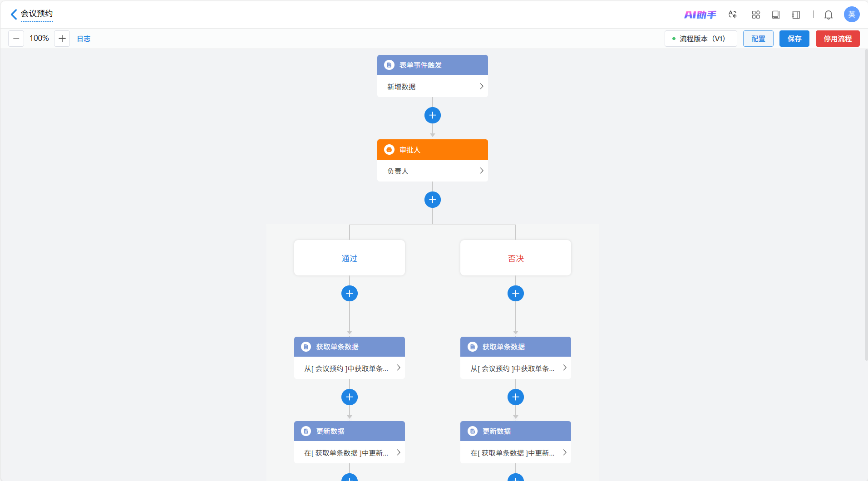Screen dimensions: 868x481
Task: Open the apps grid icon
Action: pos(756,15)
